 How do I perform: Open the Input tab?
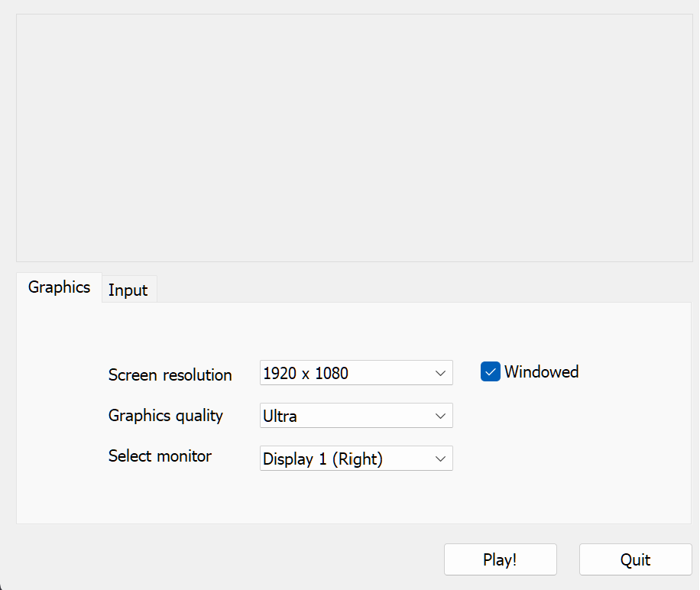point(128,290)
